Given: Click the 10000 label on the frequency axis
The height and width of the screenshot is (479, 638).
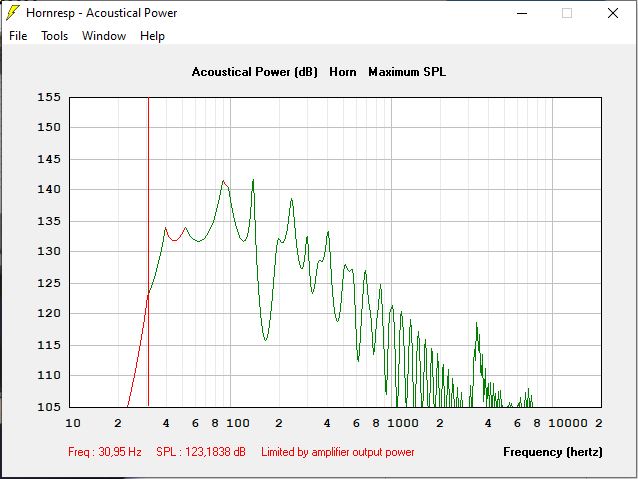Looking at the screenshot, I should point(568,423).
